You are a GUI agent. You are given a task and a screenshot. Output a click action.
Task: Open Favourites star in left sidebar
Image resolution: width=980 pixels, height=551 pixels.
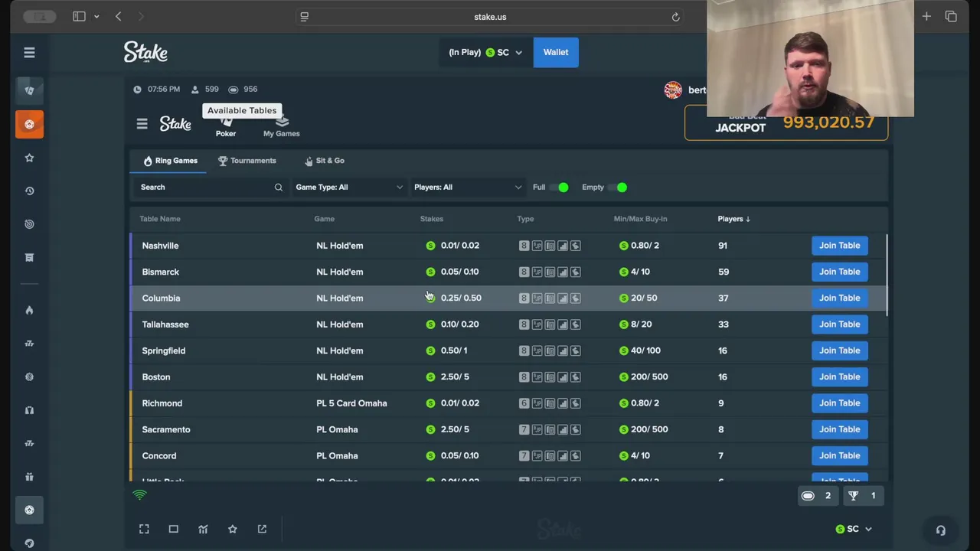click(x=29, y=158)
